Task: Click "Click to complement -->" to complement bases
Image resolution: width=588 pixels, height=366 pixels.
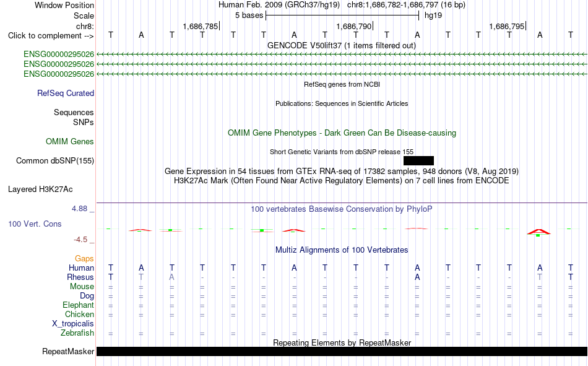Action: tap(51, 36)
